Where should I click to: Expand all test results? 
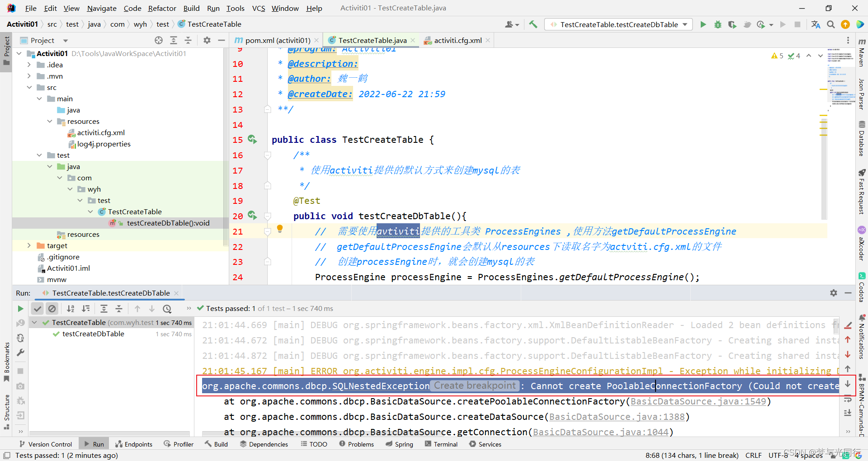(104, 309)
